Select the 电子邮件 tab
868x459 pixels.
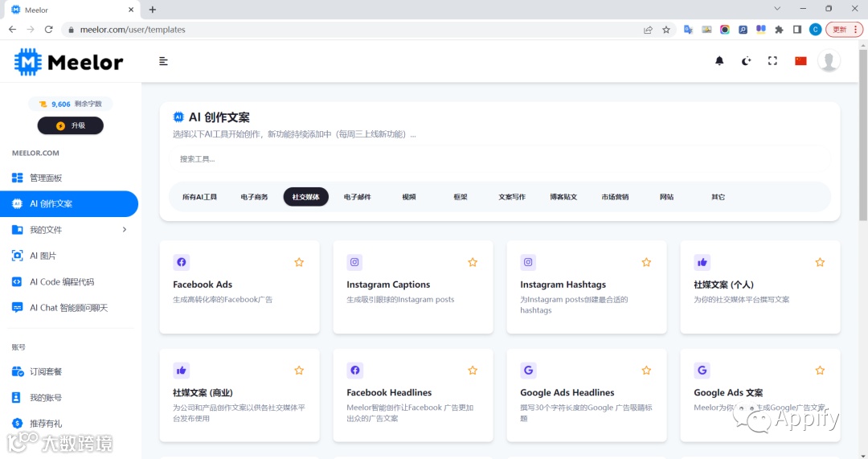357,197
